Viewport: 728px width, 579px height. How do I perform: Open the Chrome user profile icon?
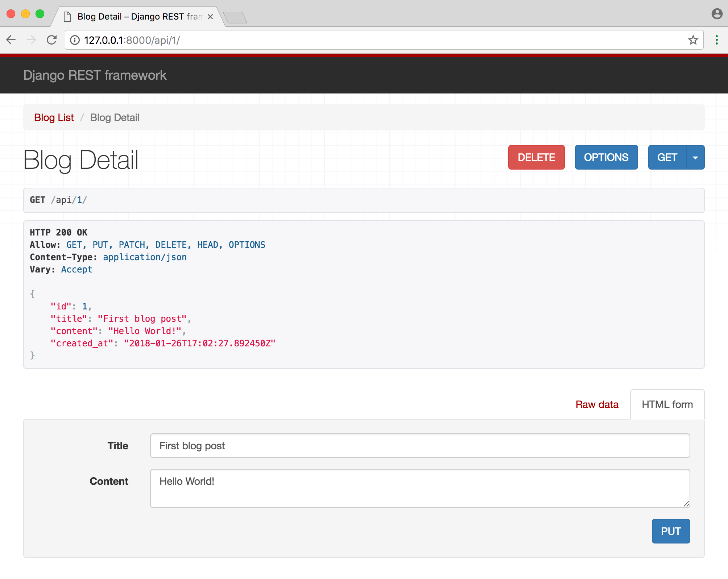(717, 14)
